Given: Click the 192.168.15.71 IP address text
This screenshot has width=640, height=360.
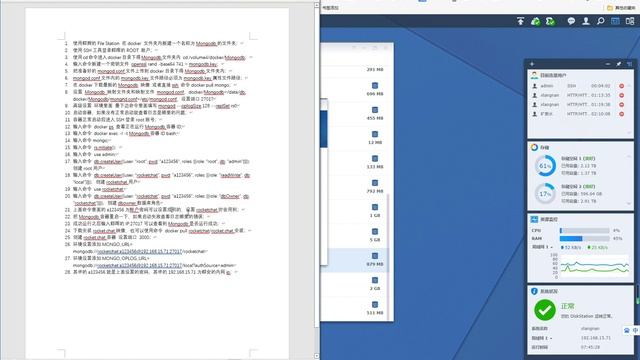Looking at the screenshot, I should click(x=596, y=338).
